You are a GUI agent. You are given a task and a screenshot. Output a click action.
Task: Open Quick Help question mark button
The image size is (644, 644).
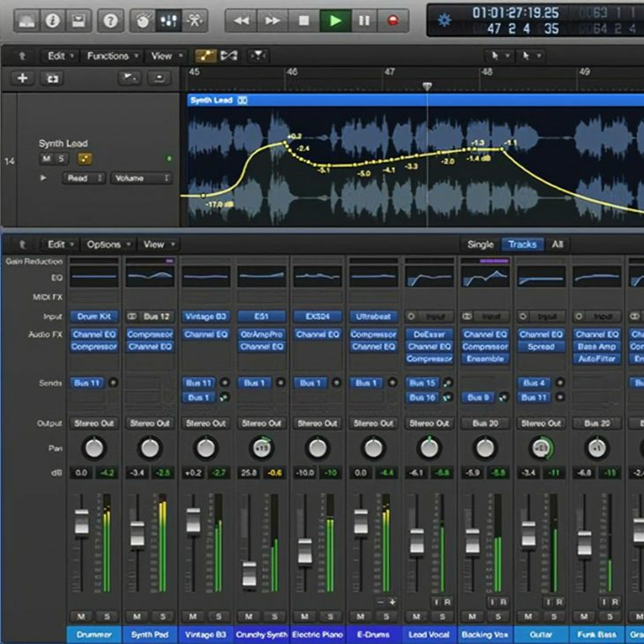pyautogui.click(x=110, y=21)
